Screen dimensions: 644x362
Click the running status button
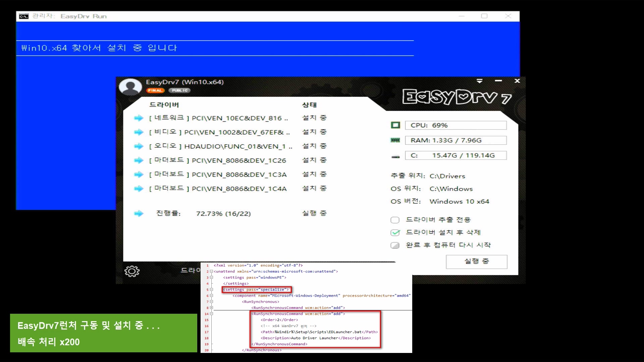coord(476,261)
